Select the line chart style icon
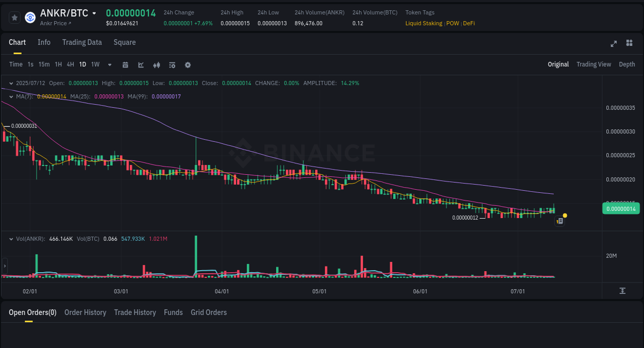The height and width of the screenshot is (348, 644). click(140, 64)
